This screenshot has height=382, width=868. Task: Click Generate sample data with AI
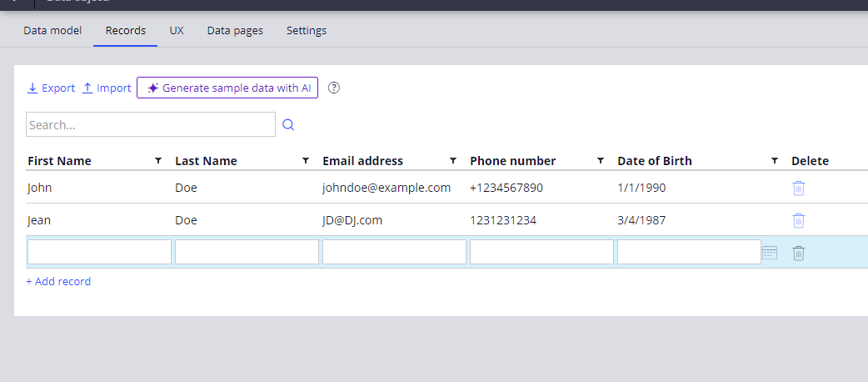point(227,88)
